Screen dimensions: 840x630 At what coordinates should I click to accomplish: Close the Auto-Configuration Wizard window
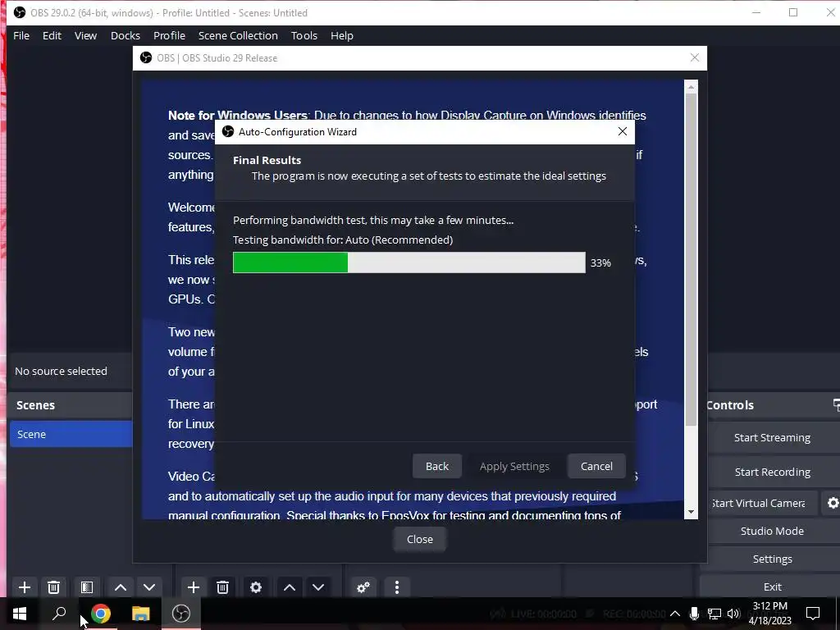point(623,131)
